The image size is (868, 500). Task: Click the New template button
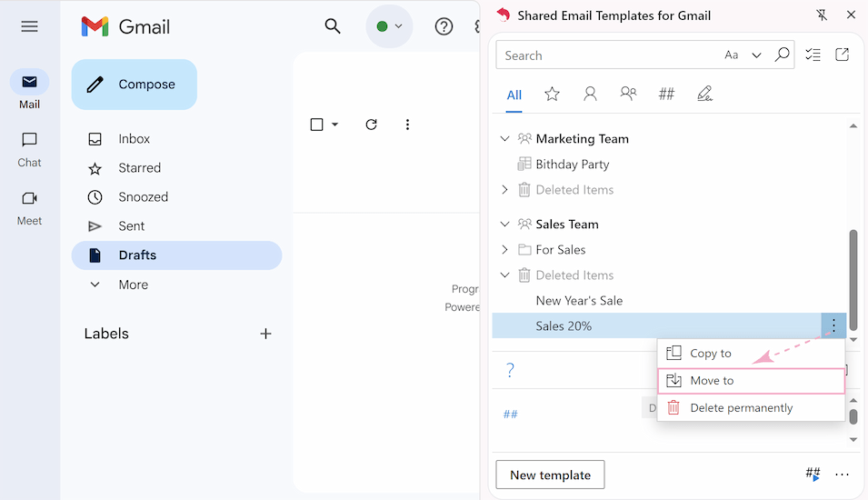pyautogui.click(x=550, y=475)
